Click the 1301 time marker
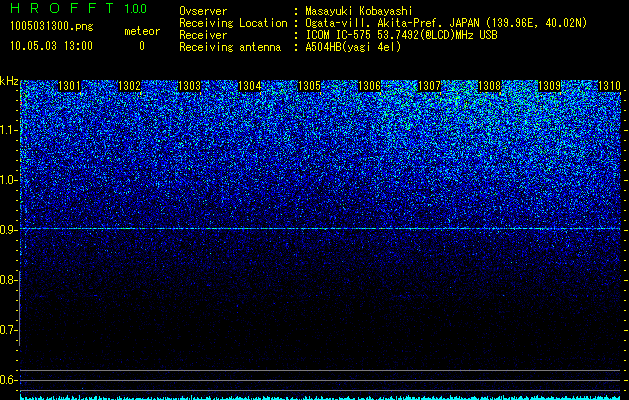This screenshot has height=400, width=629. (69, 86)
